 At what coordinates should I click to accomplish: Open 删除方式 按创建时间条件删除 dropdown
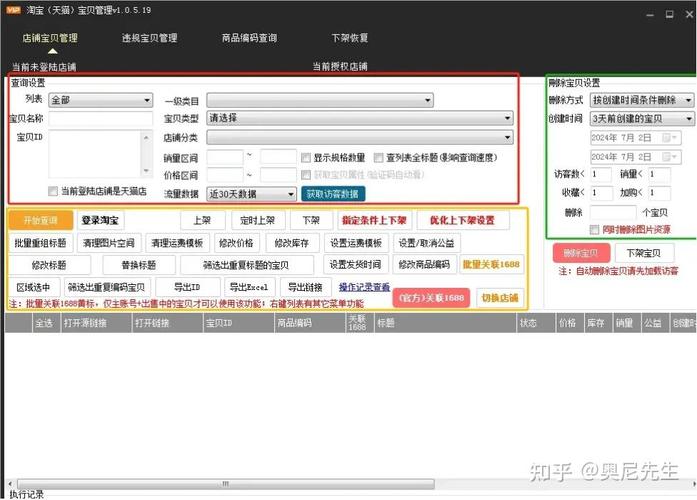pos(641,100)
